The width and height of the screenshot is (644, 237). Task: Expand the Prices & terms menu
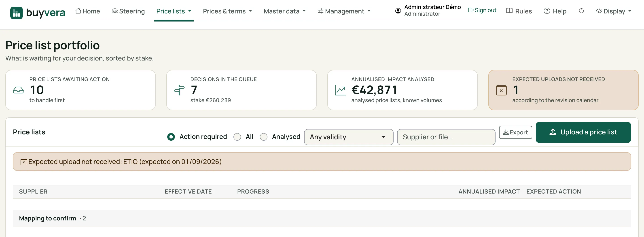pyautogui.click(x=227, y=11)
